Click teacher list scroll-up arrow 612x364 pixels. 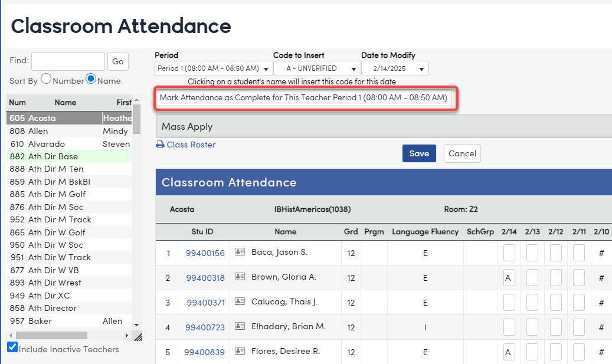[136, 100]
